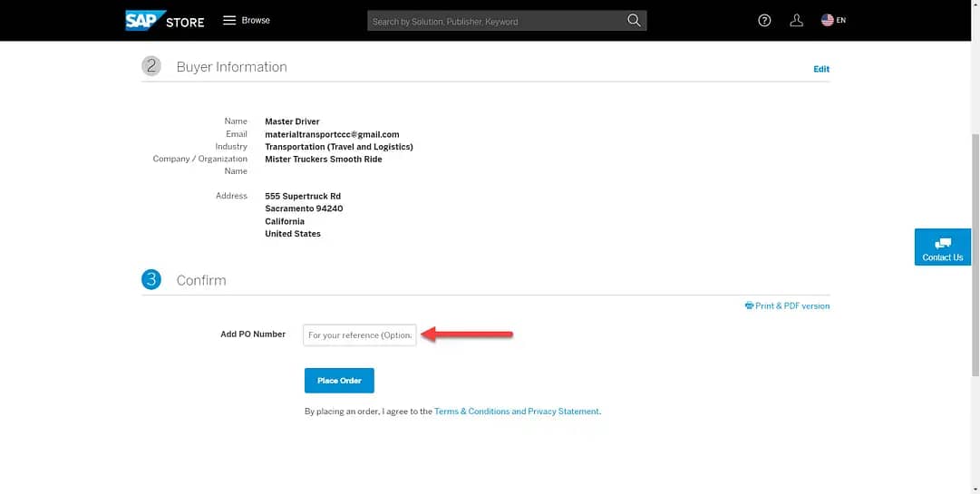Click the Place Order button
The height and width of the screenshot is (494, 980).
point(339,381)
